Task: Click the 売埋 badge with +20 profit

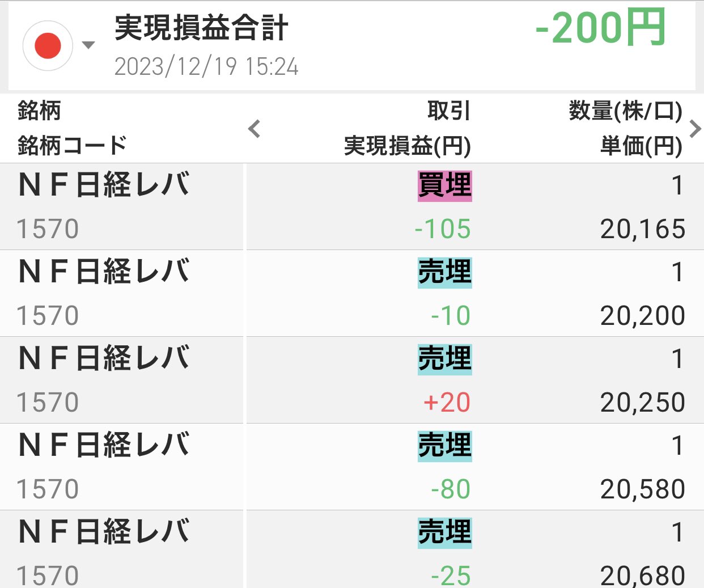Action: tap(445, 359)
